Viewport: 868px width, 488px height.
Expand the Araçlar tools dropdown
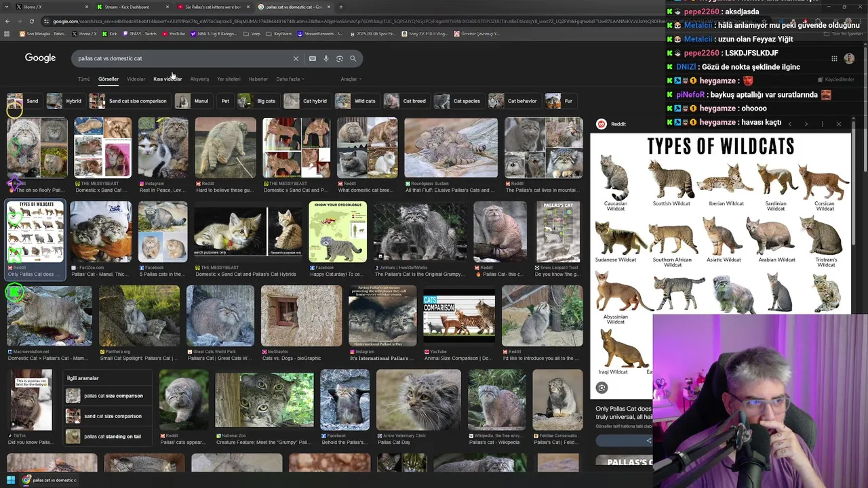(x=350, y=79)
